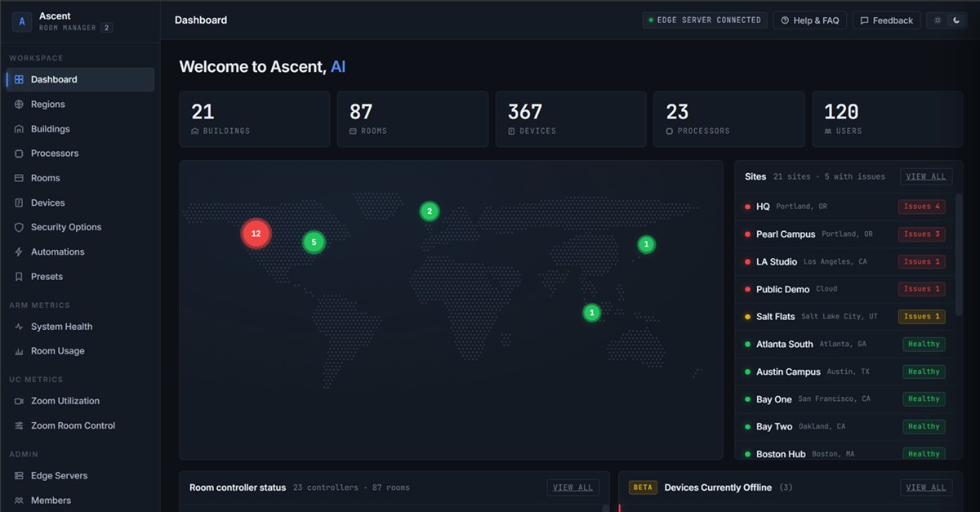This screenshot has width=980, height=512.
Task: Click the Issues 3 badge
Action: pos(921,234)
